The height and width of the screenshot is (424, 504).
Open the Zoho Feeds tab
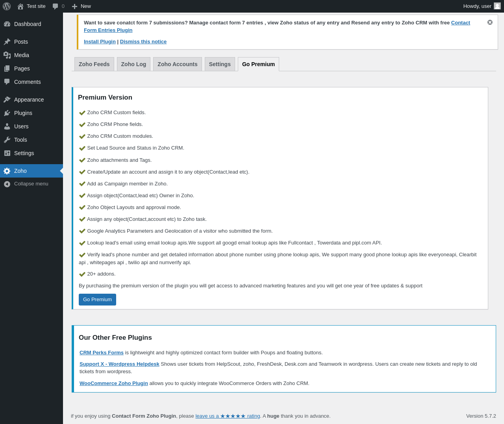coord(94,64)
